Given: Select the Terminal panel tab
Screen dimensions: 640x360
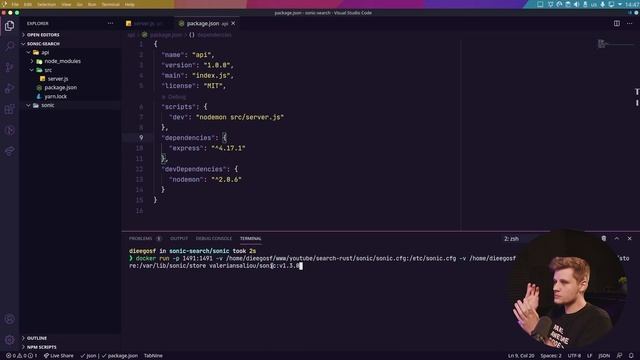Looking at the screenshot, I should click(x=251, y=238).
